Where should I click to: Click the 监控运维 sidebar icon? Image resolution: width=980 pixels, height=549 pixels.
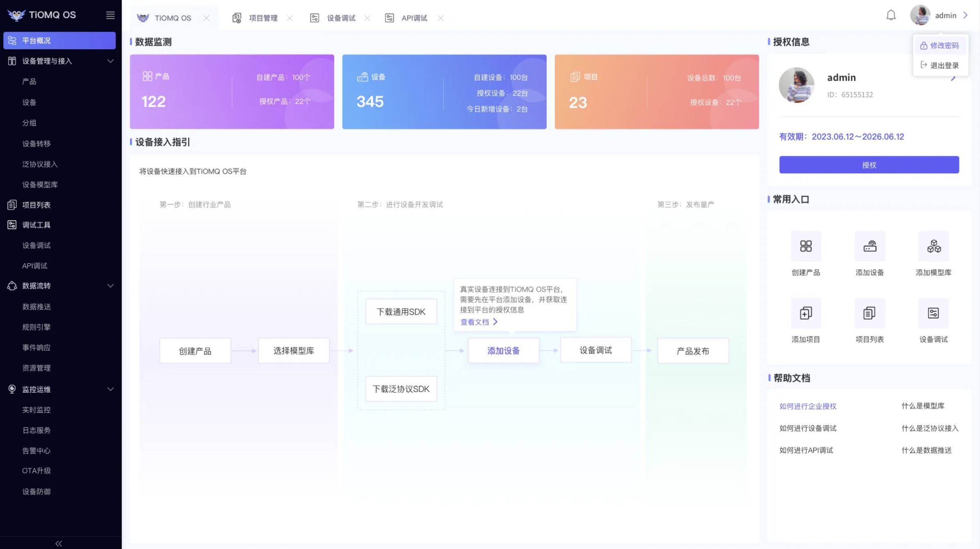click(x=12, y=389)
